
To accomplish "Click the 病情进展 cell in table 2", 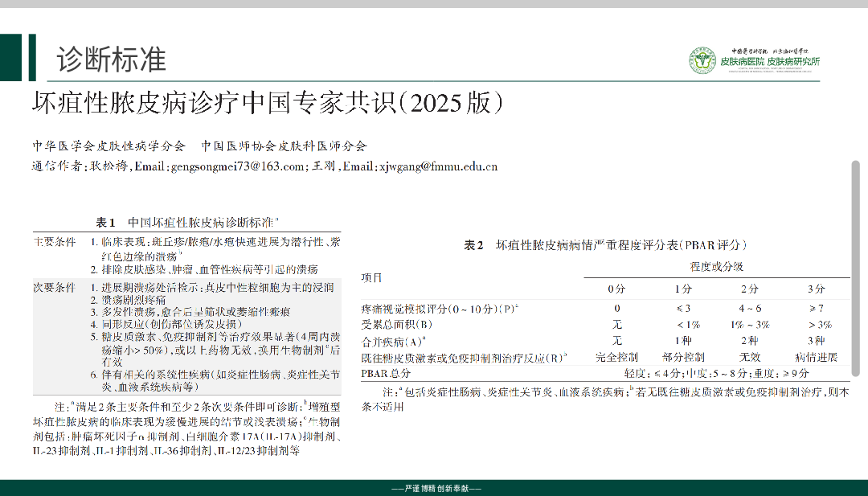I will pyautogui.click(x=816, y=356).
